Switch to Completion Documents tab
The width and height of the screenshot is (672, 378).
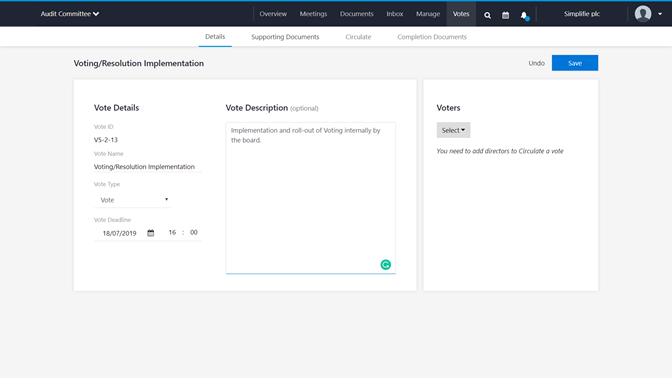pyautogui.click(x=432, y=37)
